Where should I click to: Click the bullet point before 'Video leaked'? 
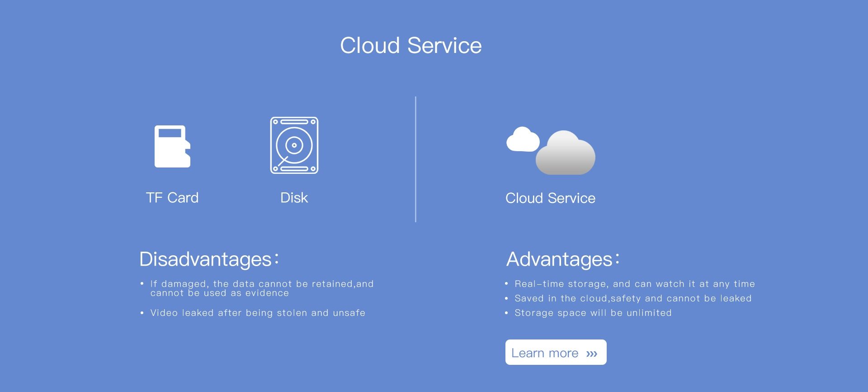tap(142, 313)
